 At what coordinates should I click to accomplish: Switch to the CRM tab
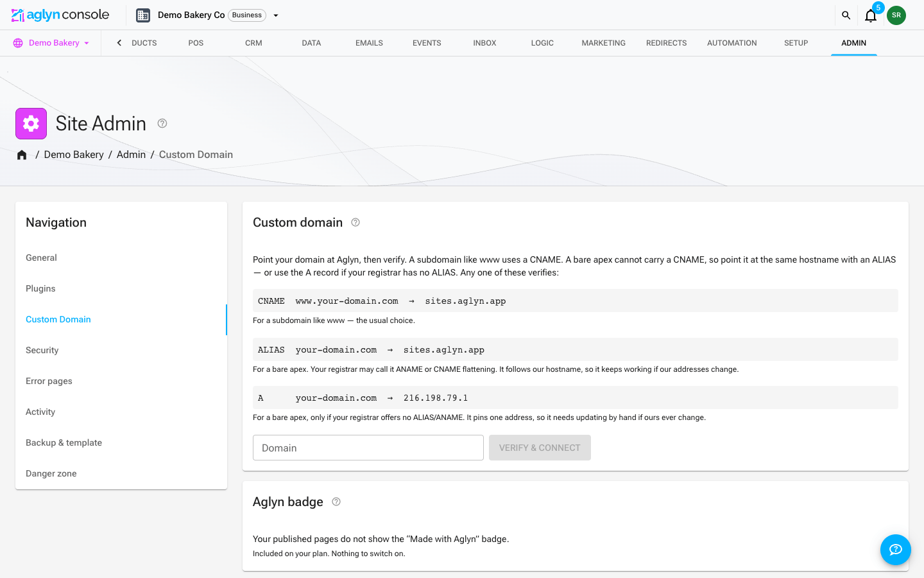coord(253,43)
